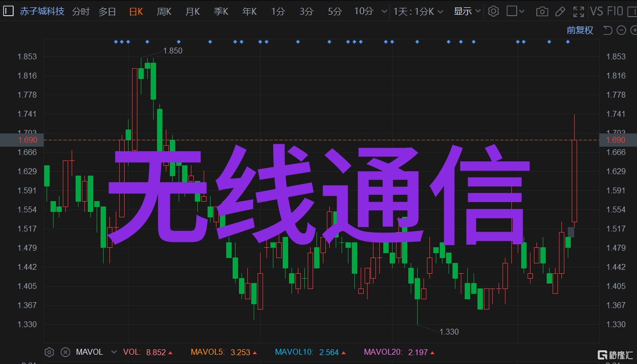637x364 pixels.
Task: Zoom out chart with minus icon
Action: (x=621, y=30)
